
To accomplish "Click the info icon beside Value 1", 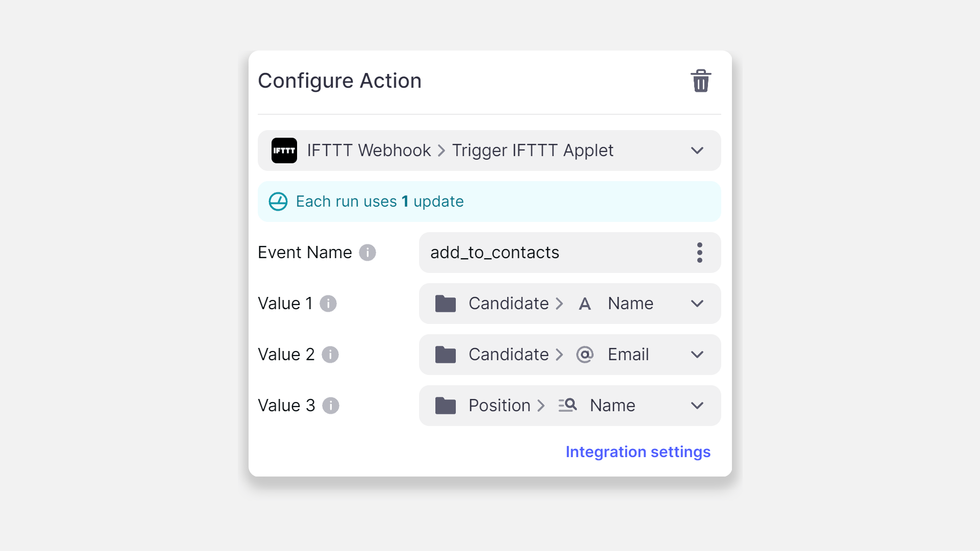I will click(x=329, y=304).
